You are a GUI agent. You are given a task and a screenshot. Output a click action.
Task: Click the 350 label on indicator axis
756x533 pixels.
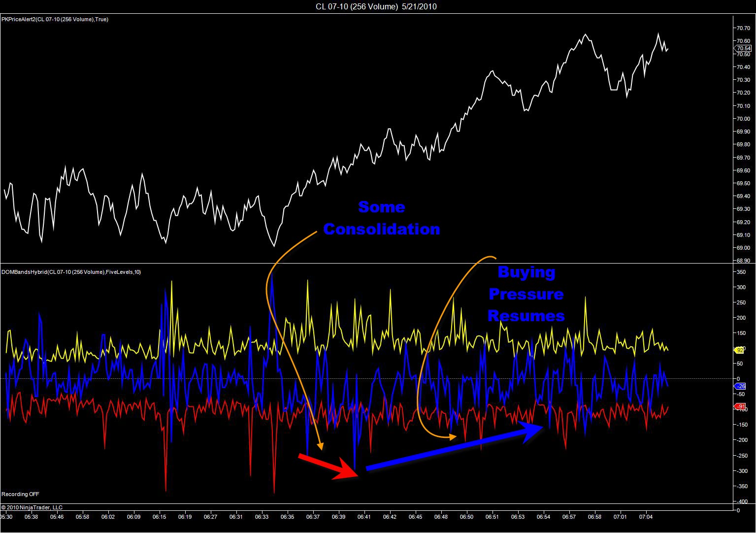(x=741, y=272)
